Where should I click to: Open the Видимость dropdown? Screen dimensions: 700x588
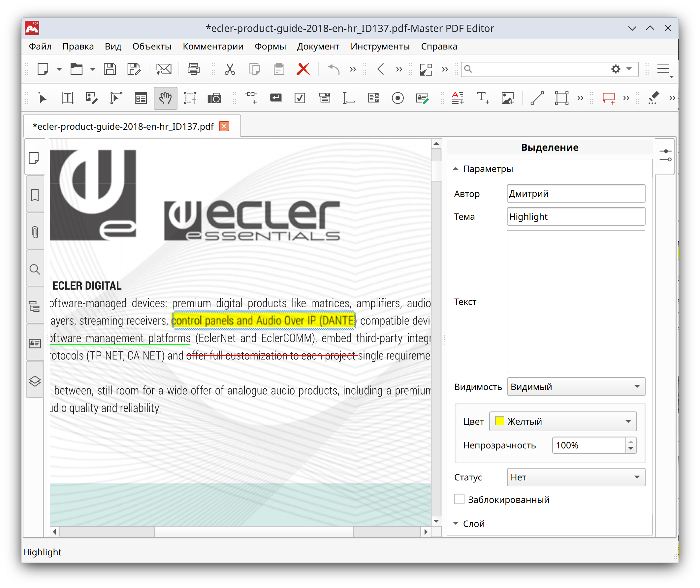coord(576,387)
